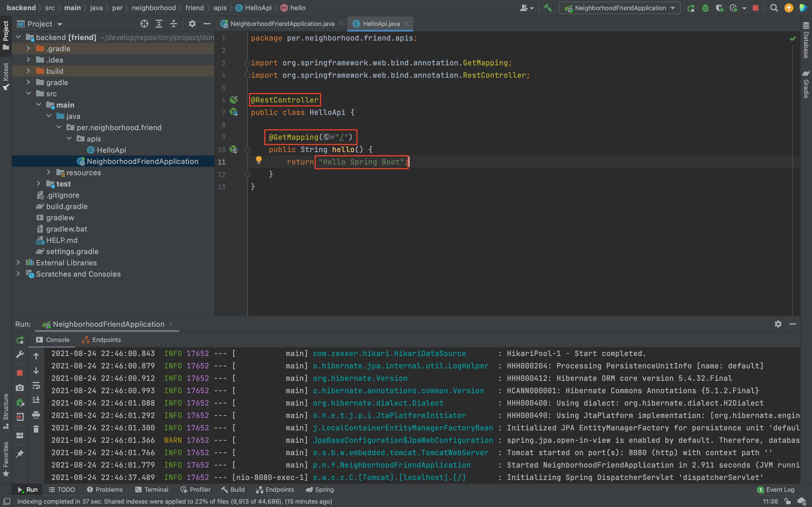The height and width of the screenshot is (507, 812).
Task: Open the Event Log
Action: (x=776, y=490)
